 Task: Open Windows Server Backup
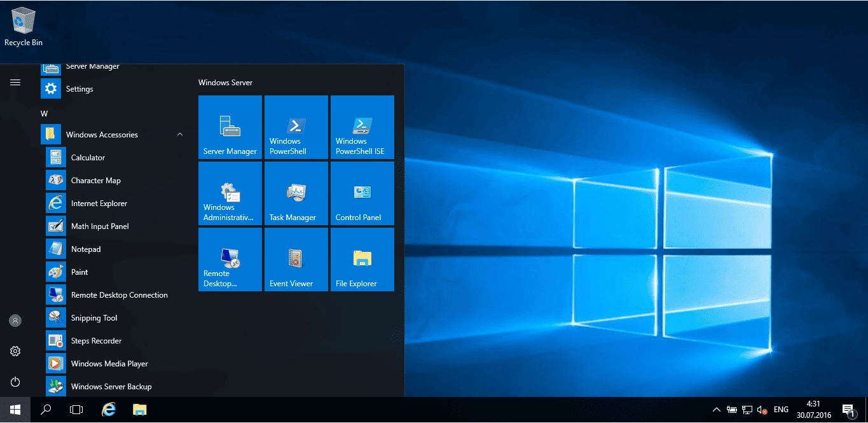pos(114,387)
